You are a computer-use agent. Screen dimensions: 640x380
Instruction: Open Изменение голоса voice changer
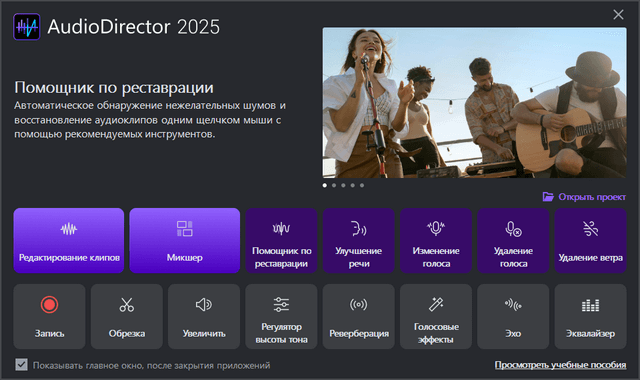[436, 240]
